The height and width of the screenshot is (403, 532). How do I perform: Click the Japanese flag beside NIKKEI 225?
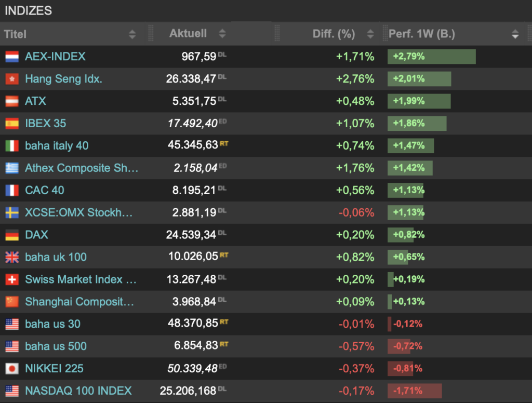[12, 369]
